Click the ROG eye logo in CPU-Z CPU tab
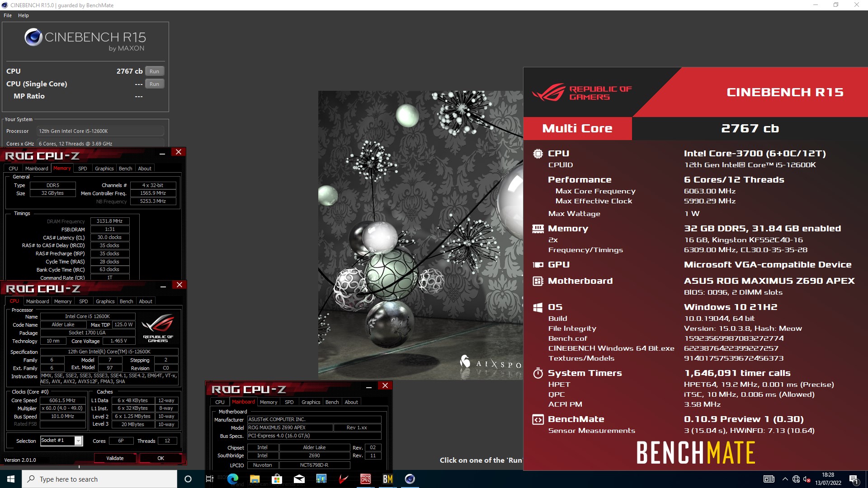Viewport: 868px width, 488px height. pos(158,327)
